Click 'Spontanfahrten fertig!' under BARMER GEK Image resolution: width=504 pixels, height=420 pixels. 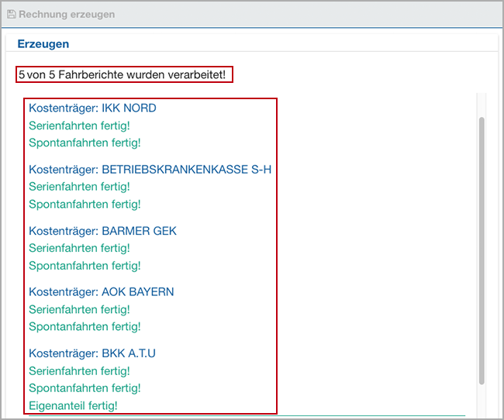(x=85, y=266)
